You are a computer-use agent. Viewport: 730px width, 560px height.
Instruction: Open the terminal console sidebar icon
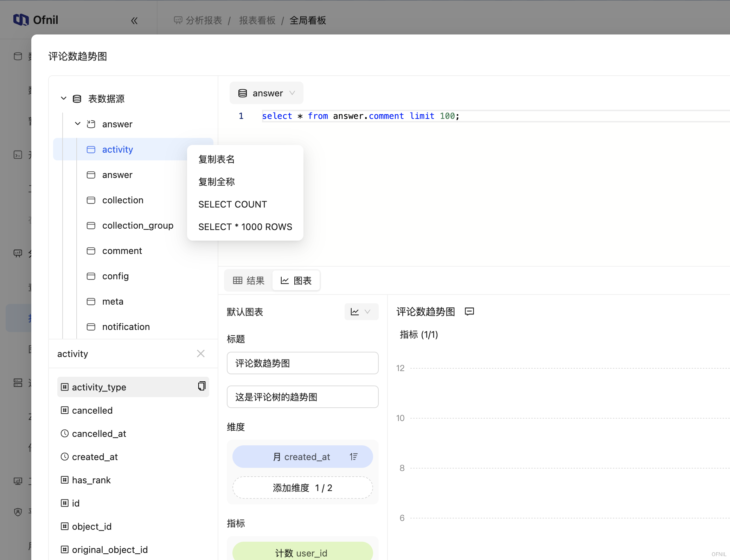18,155
